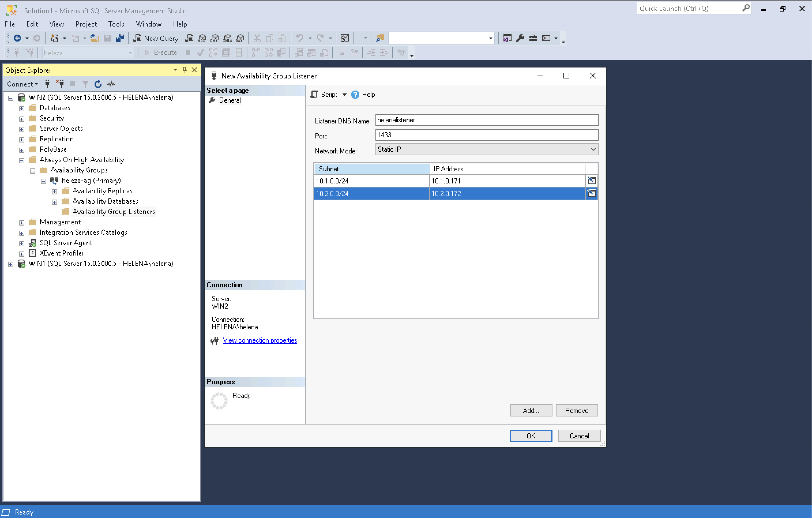Pin the Object Explorer panel with auto-hide pushpin
This screenshot has height=518, width=812.
[185, 70]
